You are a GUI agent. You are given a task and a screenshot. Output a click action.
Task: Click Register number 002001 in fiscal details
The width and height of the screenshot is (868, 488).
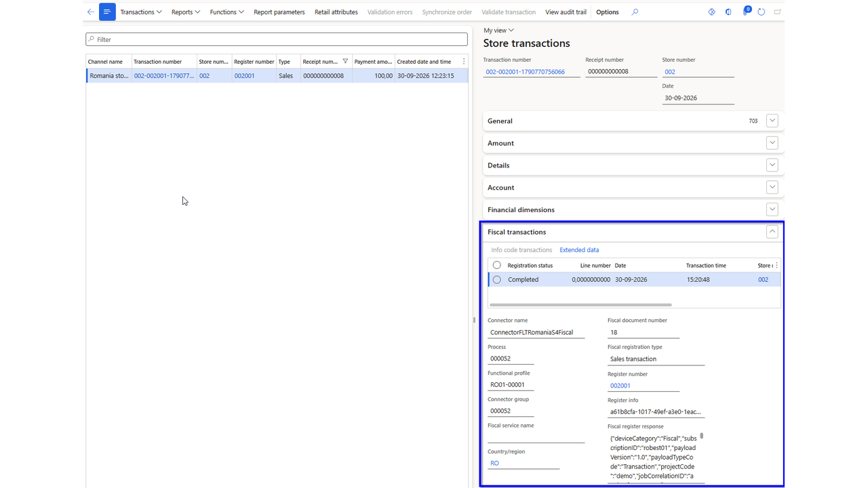pos(620,386)
